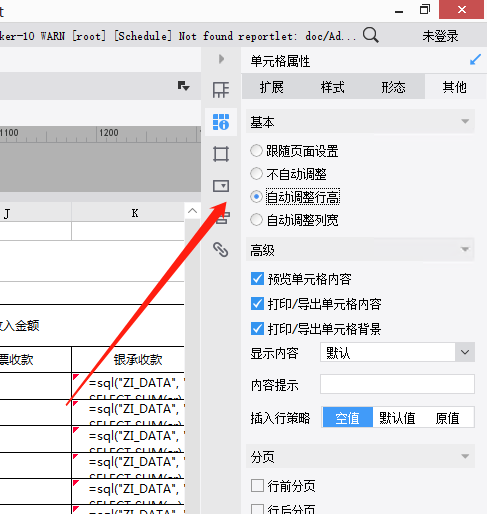Switch to the 其他 tab
Viewport: 487px width, 514px height.
(x=454, y=87)
